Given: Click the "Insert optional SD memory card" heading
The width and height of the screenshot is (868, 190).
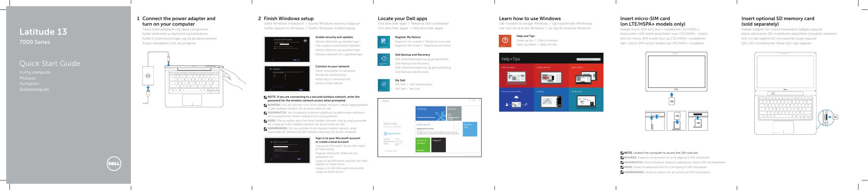Looking at the screenshot, I should coord(778,18).
